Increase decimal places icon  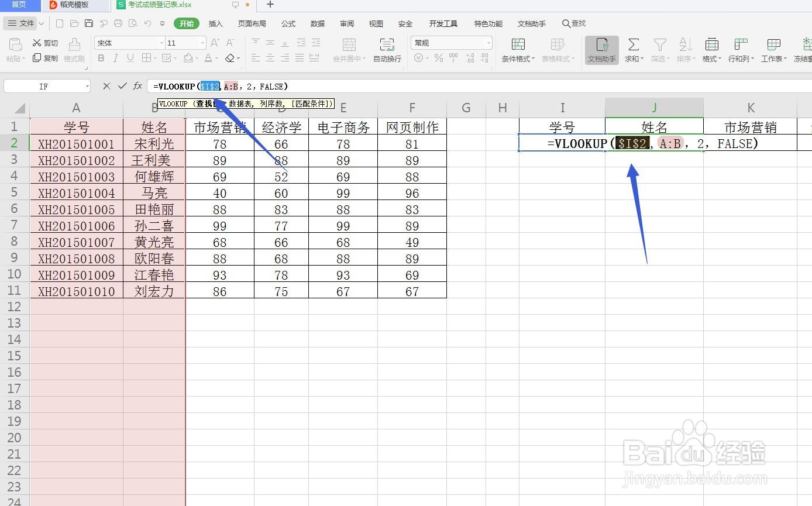(x=470, y=58)
